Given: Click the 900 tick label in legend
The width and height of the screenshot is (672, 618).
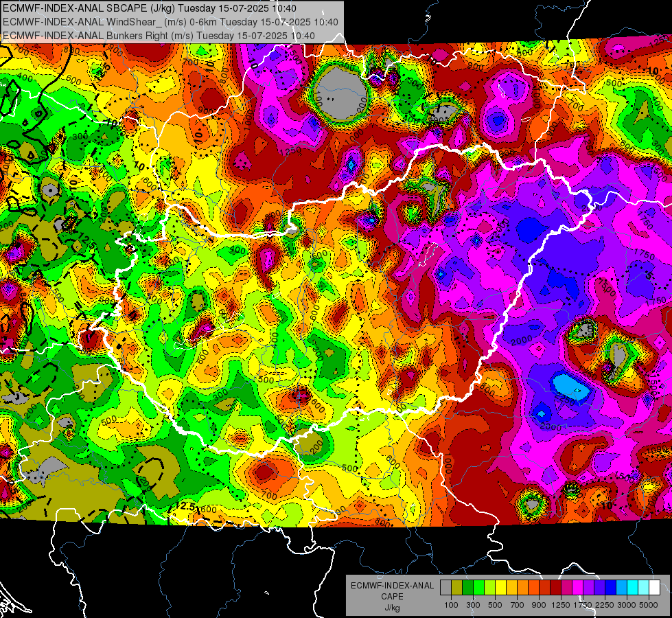Looking at the screenshot, I should [539, 605].
